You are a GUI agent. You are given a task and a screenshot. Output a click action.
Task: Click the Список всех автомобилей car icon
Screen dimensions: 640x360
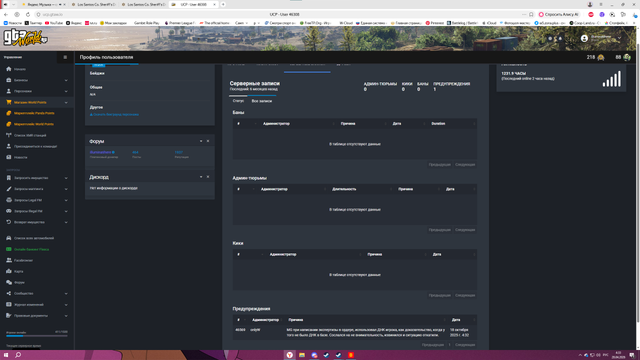coord(9,238)
